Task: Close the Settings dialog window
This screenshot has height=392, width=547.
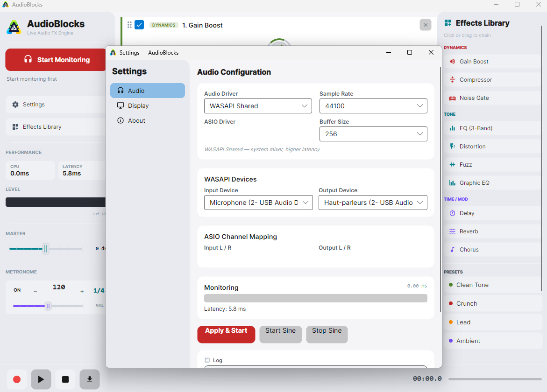Action: (x=431, y=52)
